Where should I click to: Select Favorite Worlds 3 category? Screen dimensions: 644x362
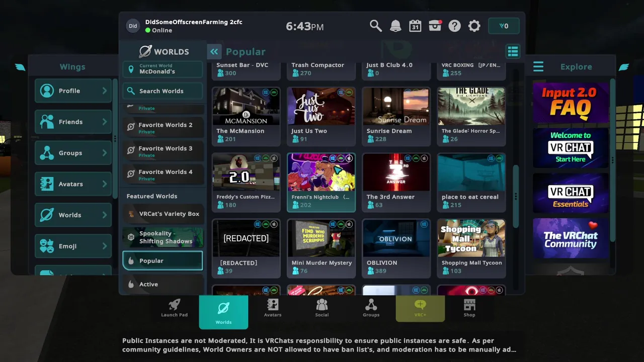[x=163, y=151]
